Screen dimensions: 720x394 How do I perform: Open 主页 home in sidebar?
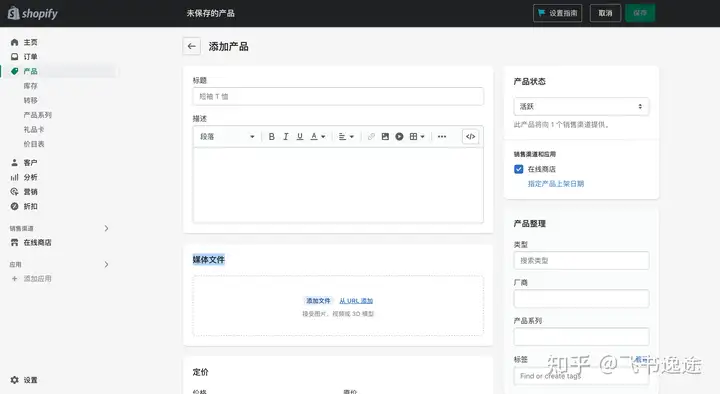(30, 42)
